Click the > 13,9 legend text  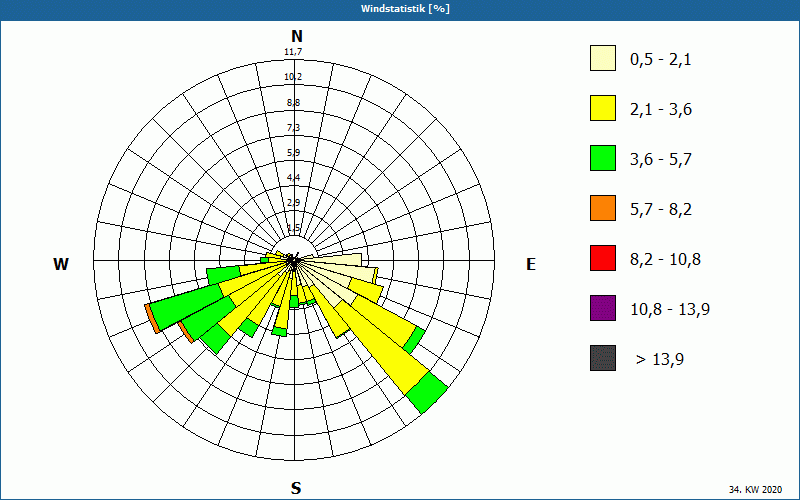(x=660, y=360)
